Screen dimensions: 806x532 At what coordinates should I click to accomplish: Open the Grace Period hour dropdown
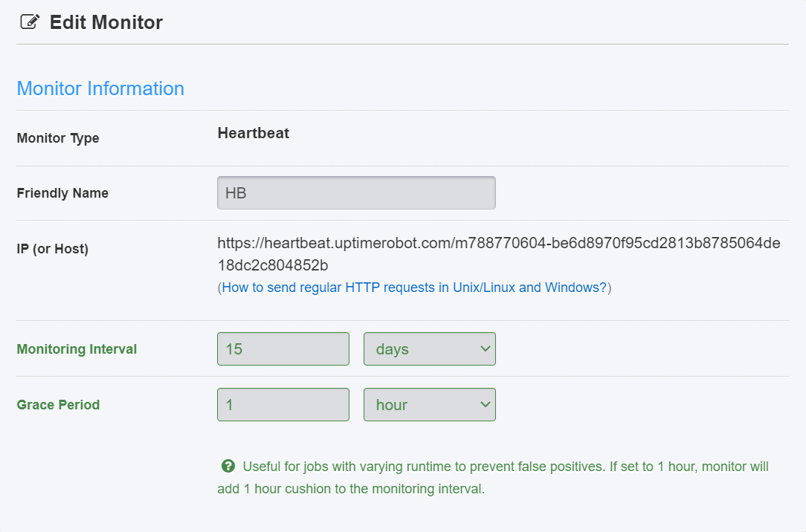click(x=430, y=405)
